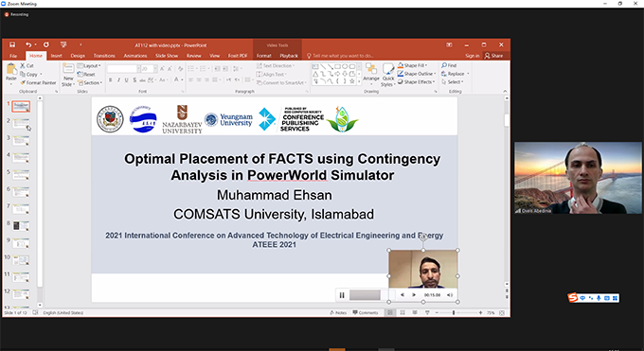Click the Find magnifier icon
Screen dimensions: 644x351
pyautogui.click(x=444, y=65)
